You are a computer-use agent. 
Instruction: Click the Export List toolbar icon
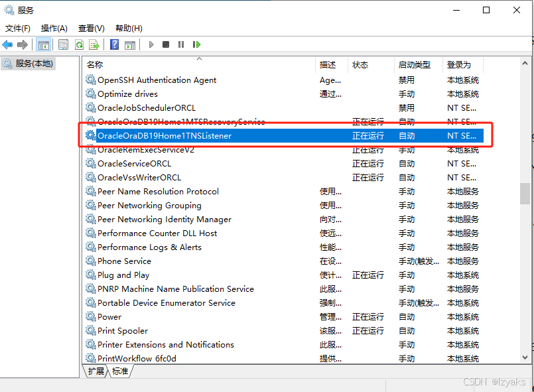click(94, 44)
